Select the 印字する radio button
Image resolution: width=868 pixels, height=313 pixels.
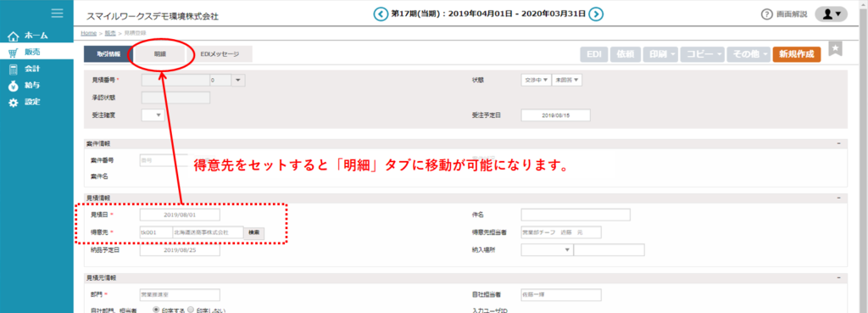tap(156, 310)
